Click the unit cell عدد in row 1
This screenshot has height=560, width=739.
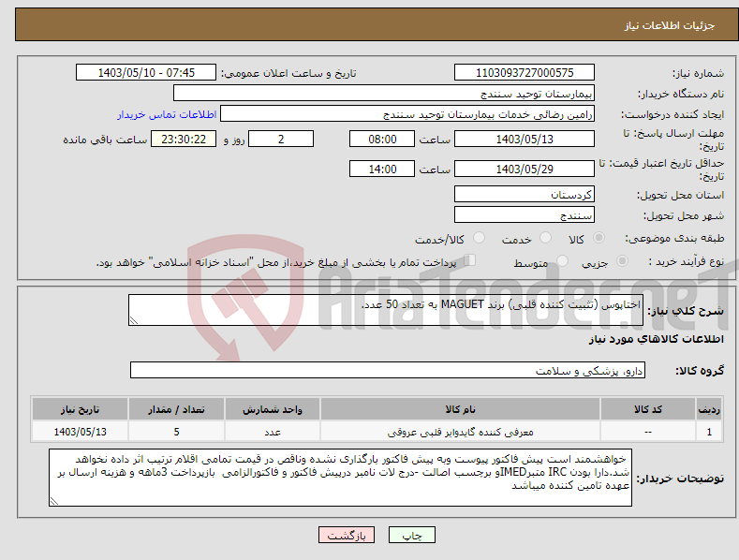coord(273,432)
